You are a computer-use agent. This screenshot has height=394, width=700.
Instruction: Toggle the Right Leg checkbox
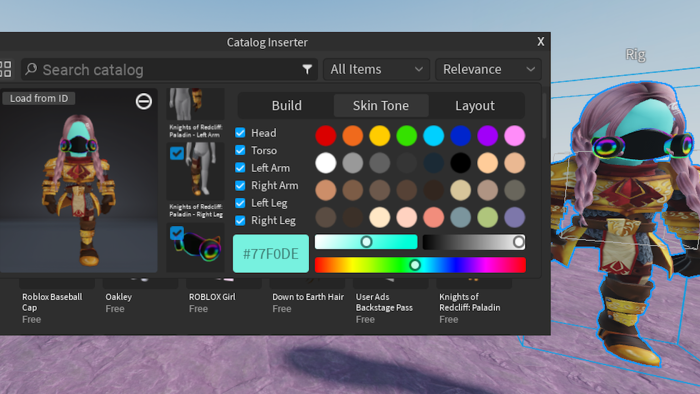point(240,220)
